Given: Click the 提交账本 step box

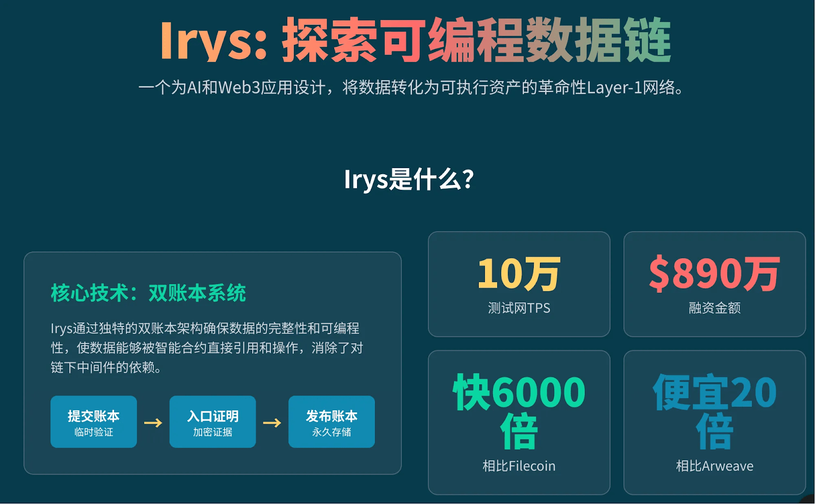Looking at the screenshot, I should pyautogui.click(x=94, y=422).
